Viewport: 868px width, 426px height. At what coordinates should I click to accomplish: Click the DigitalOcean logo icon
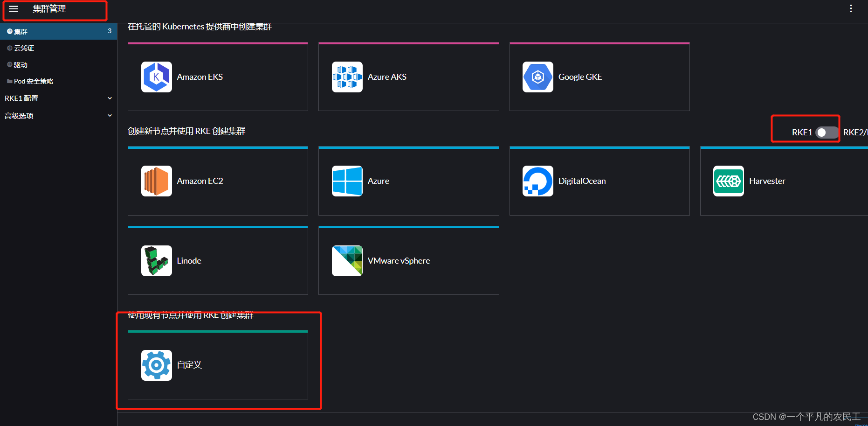tap(538, 181)
